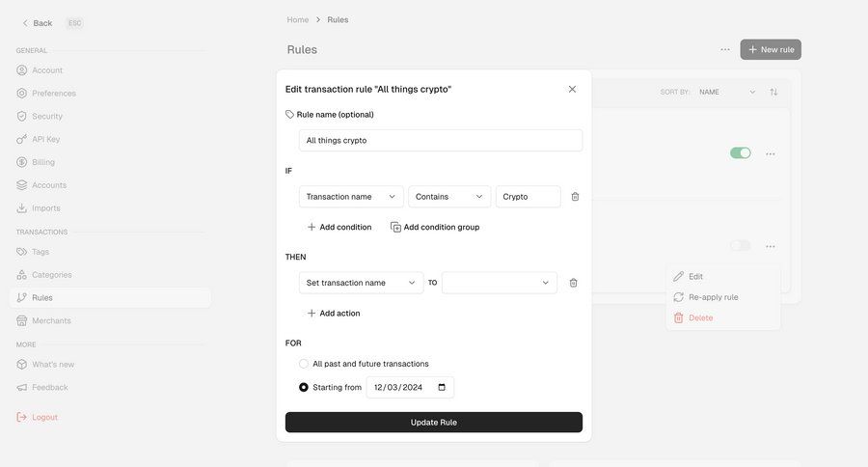Click the Merchants store icon
The height and width of the screenshot is (467, 868).
point(21,320)
